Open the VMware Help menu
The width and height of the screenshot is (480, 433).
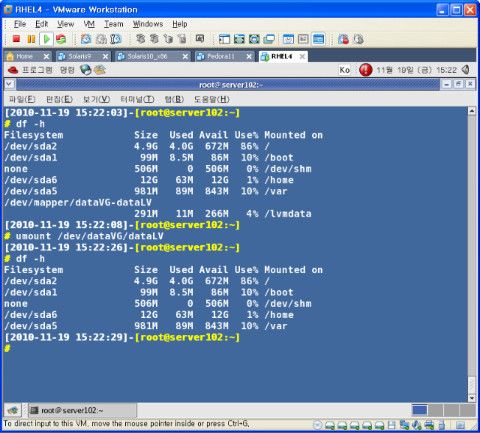(x=180, y=24)
